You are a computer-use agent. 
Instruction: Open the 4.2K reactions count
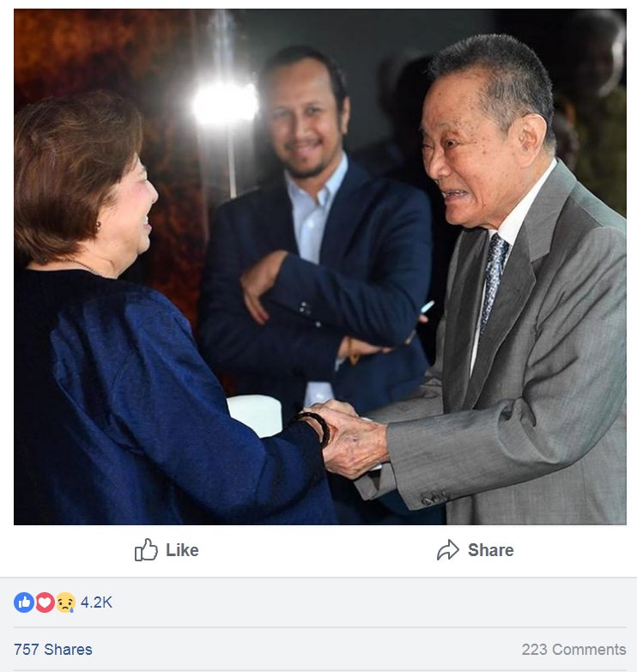96,602
